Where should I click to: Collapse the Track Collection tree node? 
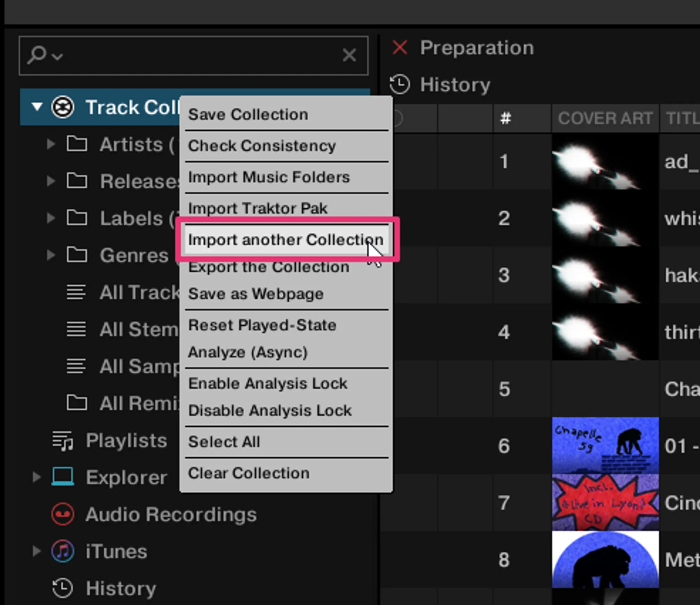pyautogui.click(x=37, y=107)
